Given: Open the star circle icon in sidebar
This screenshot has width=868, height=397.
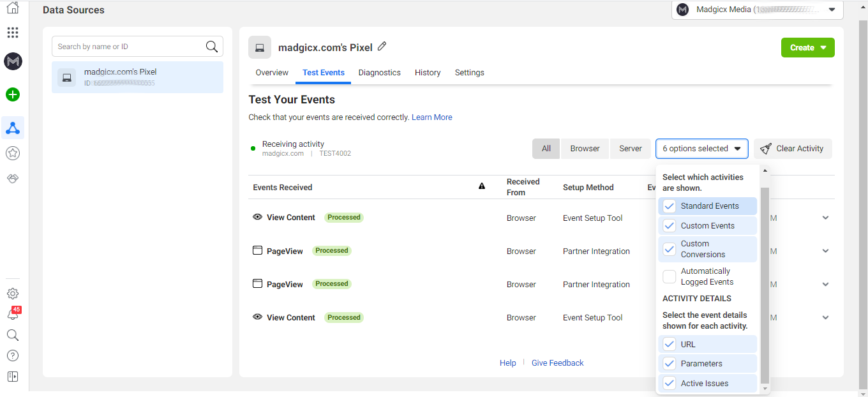Looking at the screenshot, I should (13, 153).
